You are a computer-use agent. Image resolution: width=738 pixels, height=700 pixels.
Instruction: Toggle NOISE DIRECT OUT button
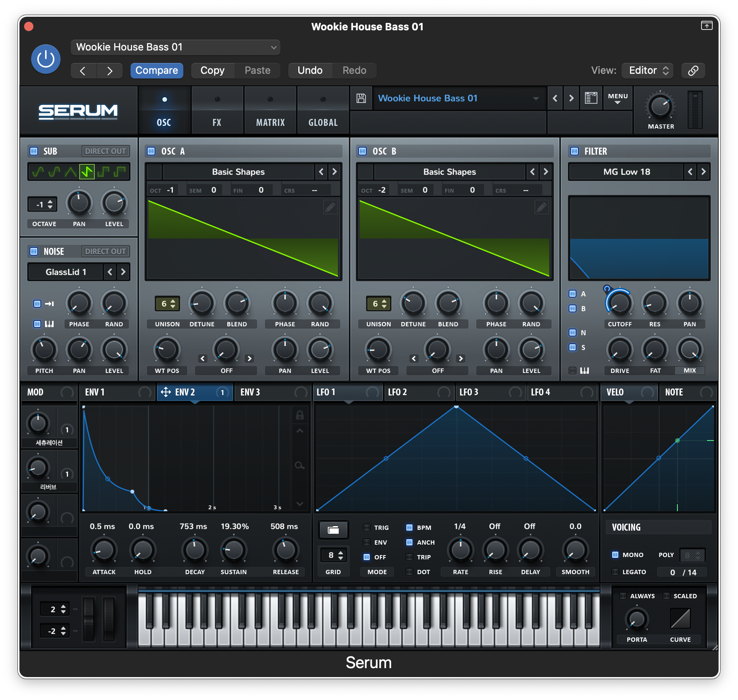(105, 251)
